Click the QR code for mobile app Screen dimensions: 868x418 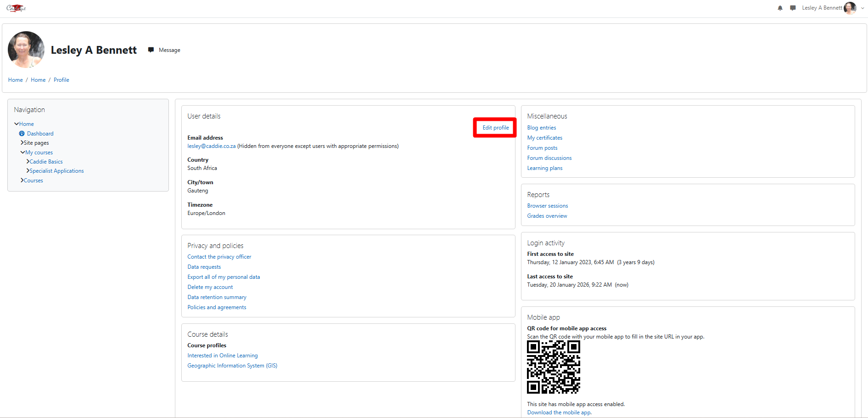[553, 367]
